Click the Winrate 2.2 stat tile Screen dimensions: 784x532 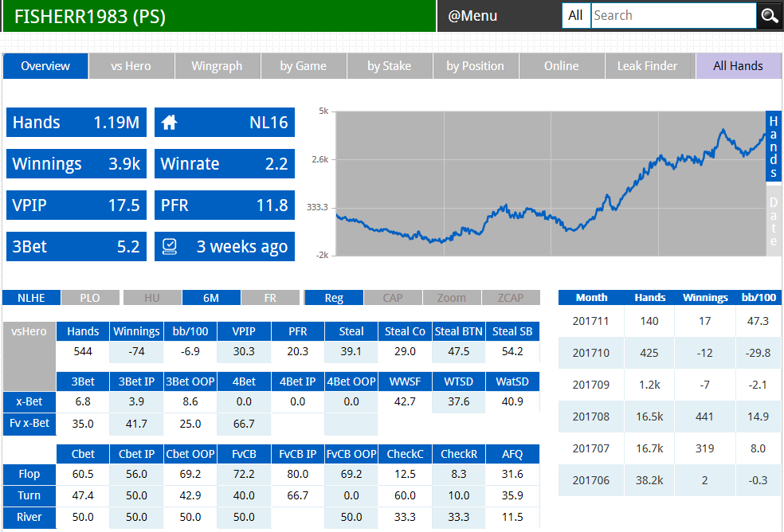(x=225, y=163)
